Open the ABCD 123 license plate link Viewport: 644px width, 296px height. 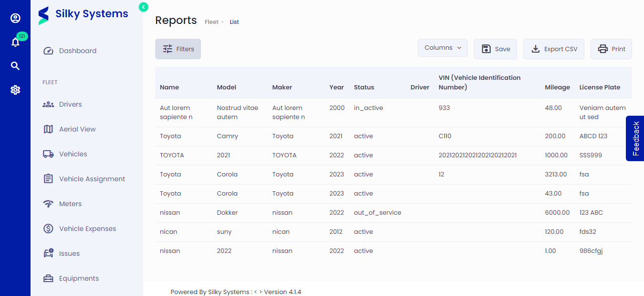coord(593,136)
